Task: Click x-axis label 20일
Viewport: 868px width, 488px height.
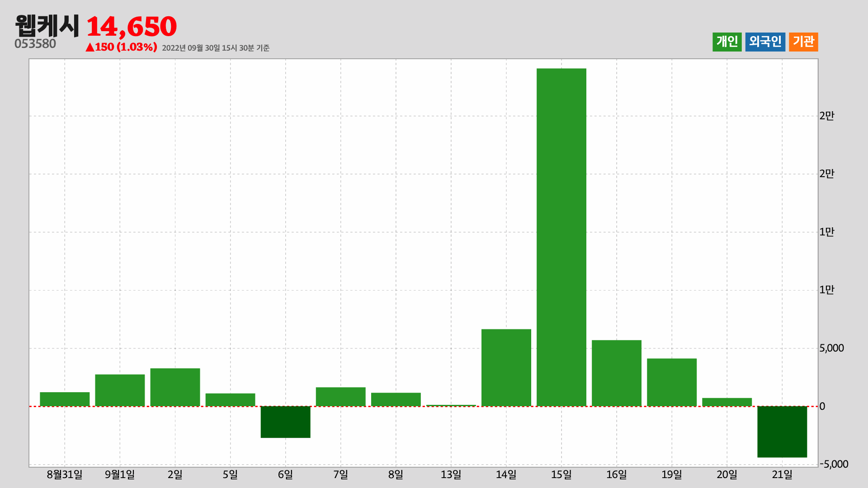Action: pos(726,475)
